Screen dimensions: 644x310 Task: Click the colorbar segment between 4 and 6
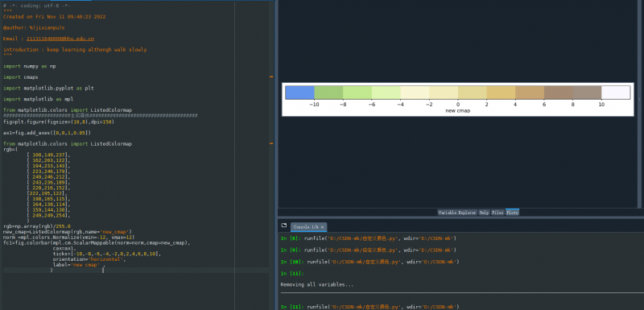point(530,93)
